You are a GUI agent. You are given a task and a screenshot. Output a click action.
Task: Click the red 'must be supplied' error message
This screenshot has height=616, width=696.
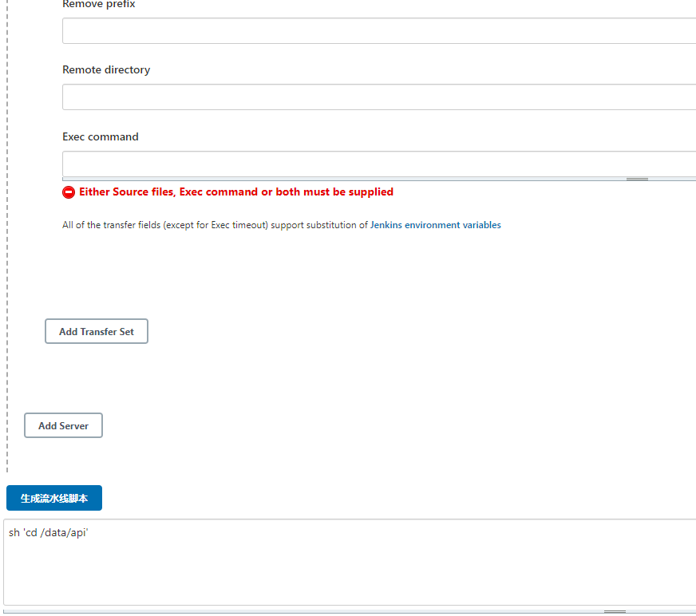(x=348, y=192)
